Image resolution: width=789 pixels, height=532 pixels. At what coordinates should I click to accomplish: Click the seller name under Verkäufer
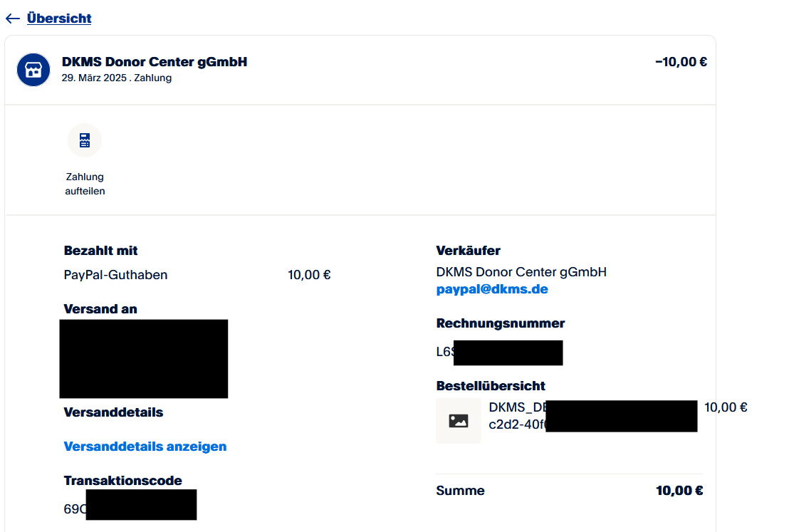pyautogui.click(x=521, y=272)
